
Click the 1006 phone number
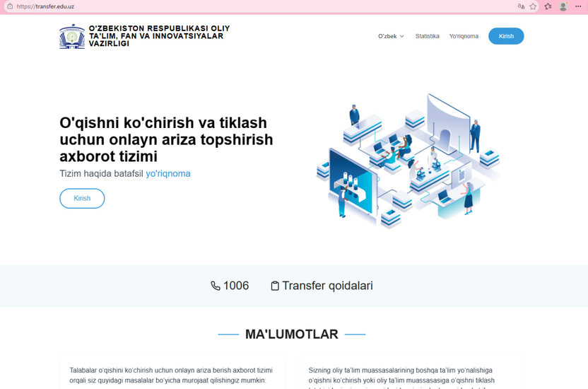(x=236, y=286)
